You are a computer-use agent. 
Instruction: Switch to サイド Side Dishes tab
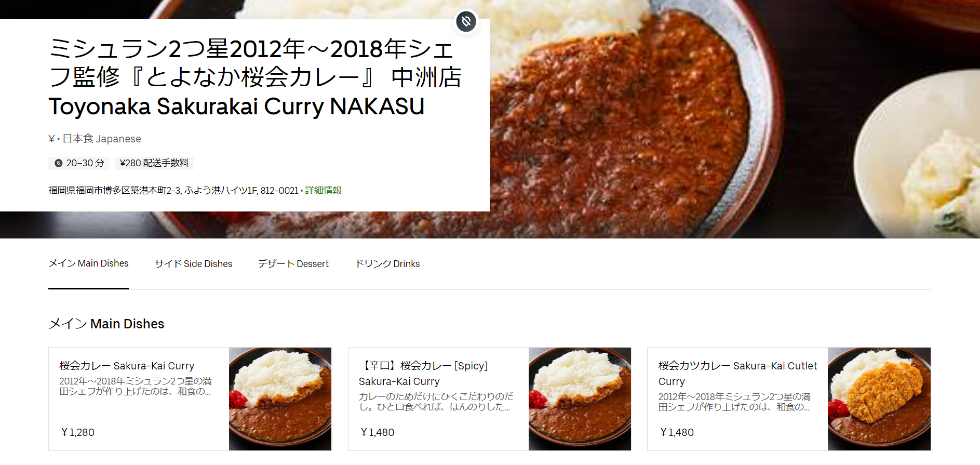[x=193, y=264]
